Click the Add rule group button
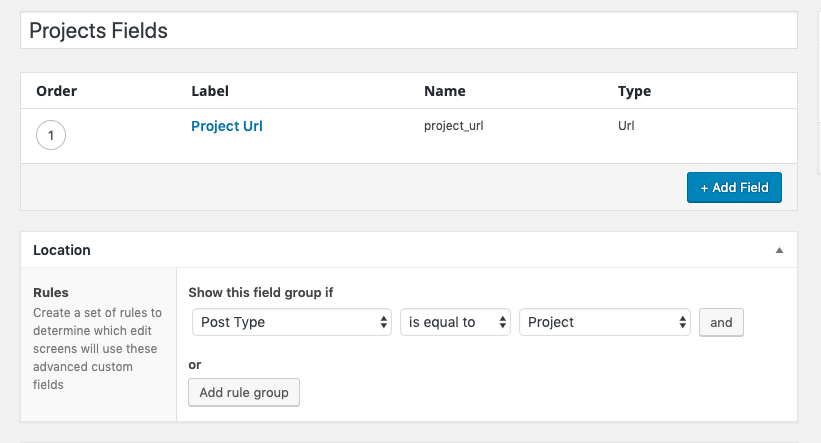 tap(244, 392)
